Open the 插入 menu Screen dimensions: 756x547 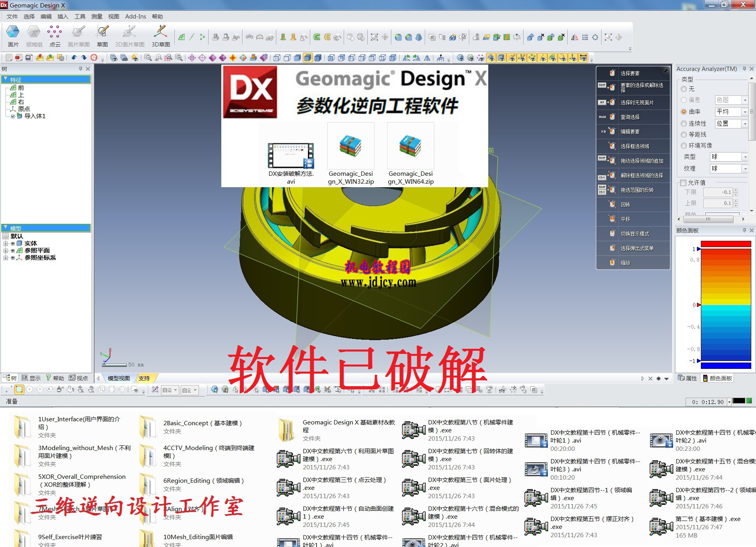tap(63, 17)
